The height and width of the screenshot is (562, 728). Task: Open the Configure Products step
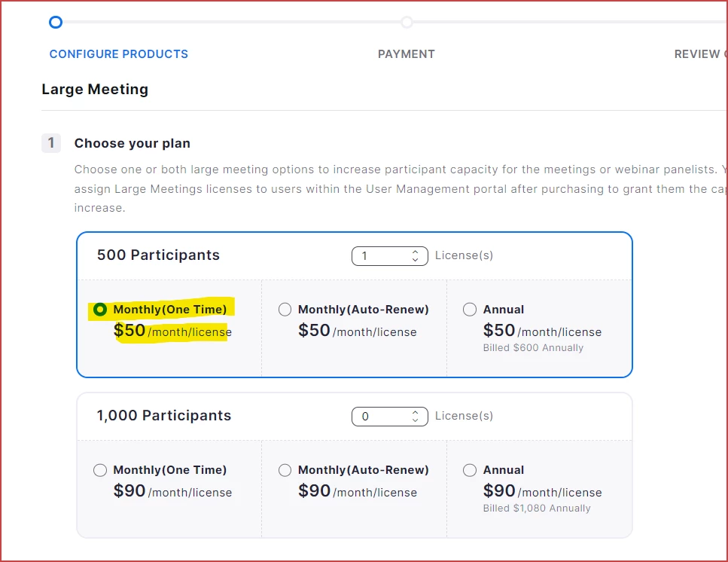point(119,54)
